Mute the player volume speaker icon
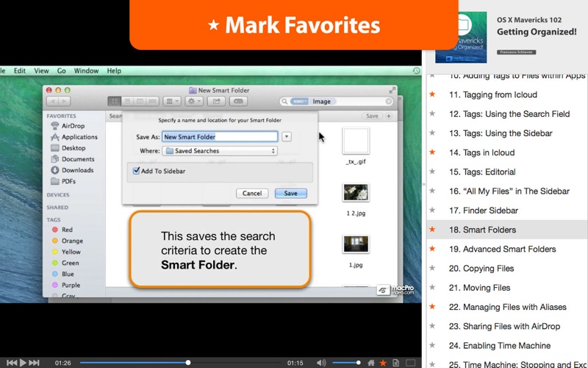 click(321, 363)
